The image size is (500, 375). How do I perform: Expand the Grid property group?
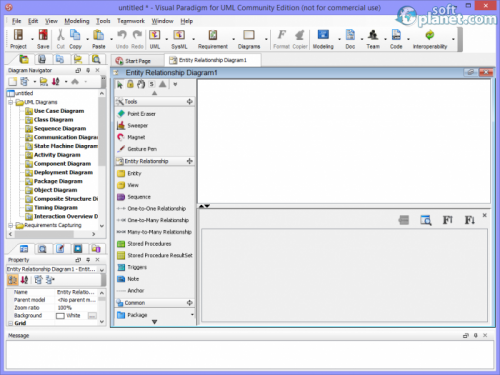tap(11, 323)
